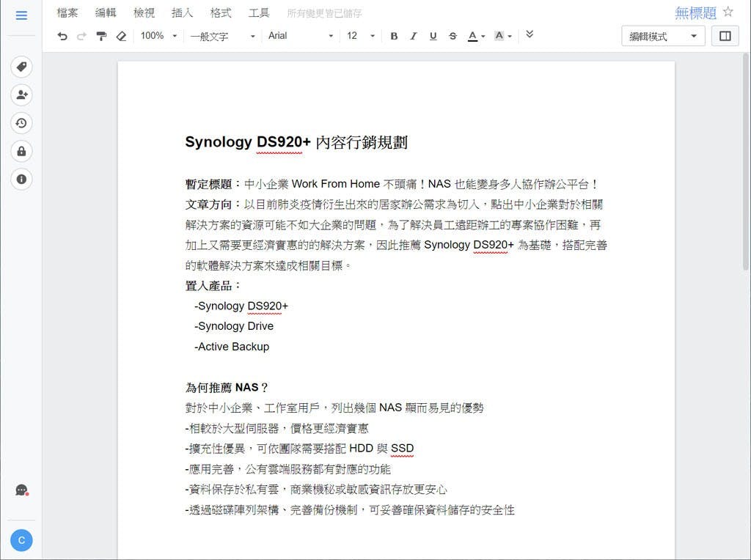Open version history clock icon
The width and height of the screenshot is (751, 560).
point(21,123)
